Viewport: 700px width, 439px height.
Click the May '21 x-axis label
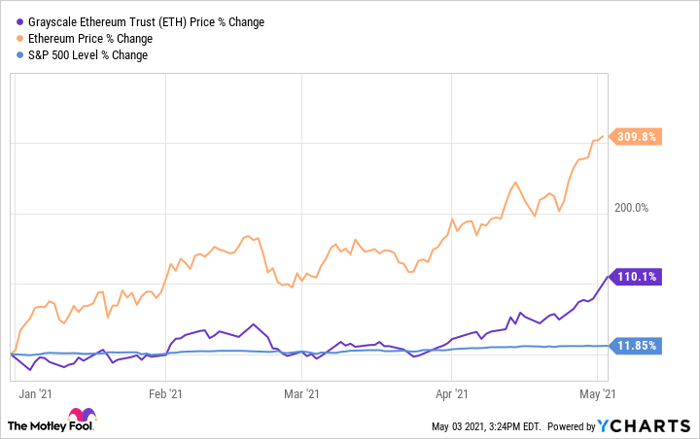click(597, 395)
